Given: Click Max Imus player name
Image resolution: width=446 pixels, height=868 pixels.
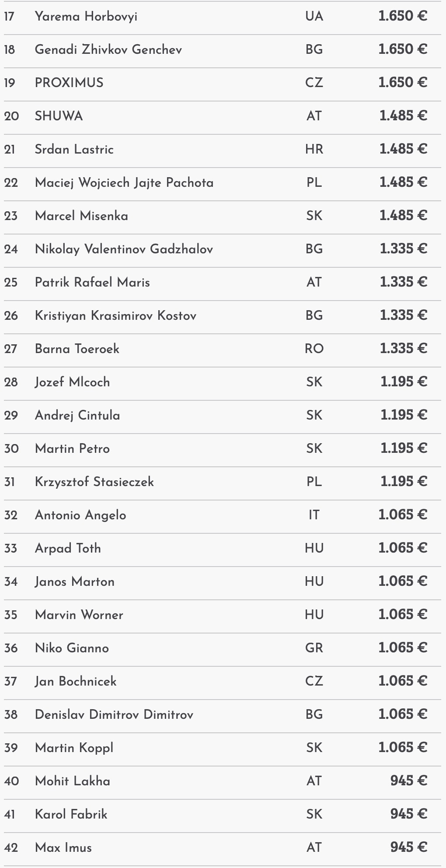Looking at the screenshot, I should click(x=63, y=848).
